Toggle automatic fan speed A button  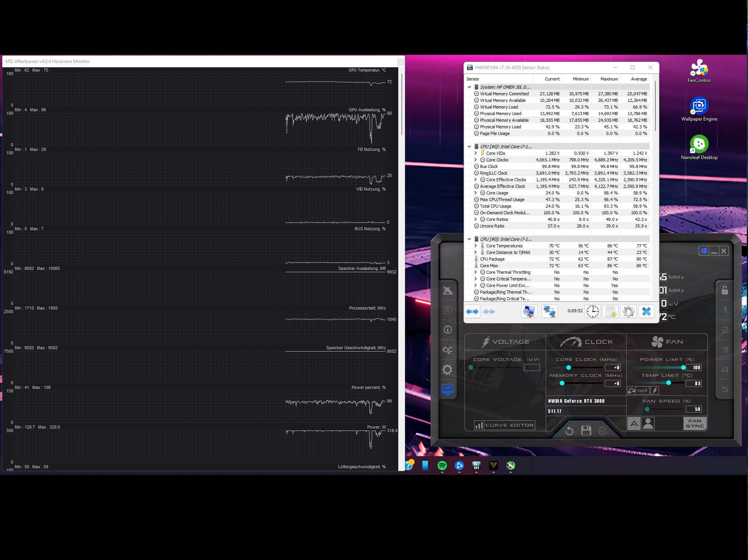coord(634,423)
